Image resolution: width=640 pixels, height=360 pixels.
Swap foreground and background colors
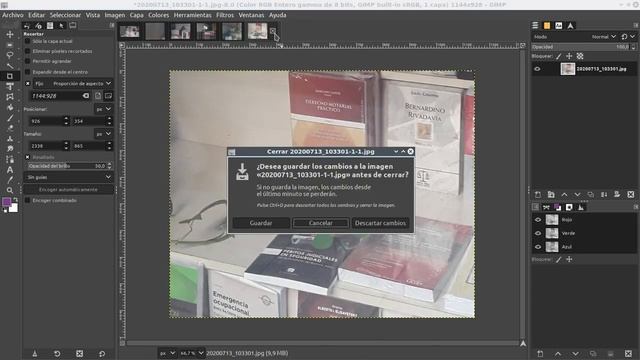(x=16, y=200)
